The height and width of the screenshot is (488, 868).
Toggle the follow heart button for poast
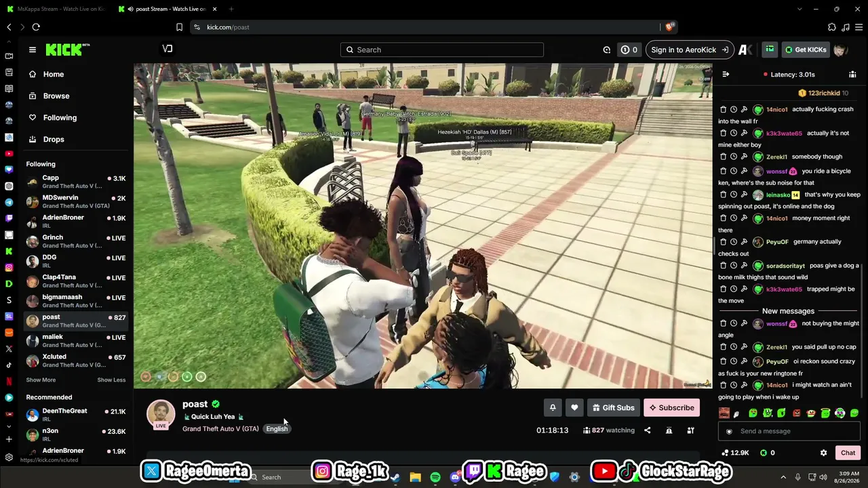[x=574, y=407]
